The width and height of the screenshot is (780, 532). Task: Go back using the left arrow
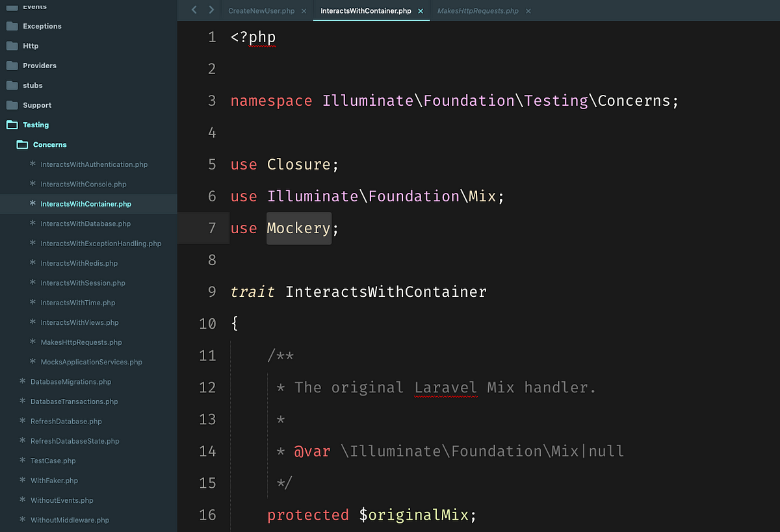pos(194,10)
